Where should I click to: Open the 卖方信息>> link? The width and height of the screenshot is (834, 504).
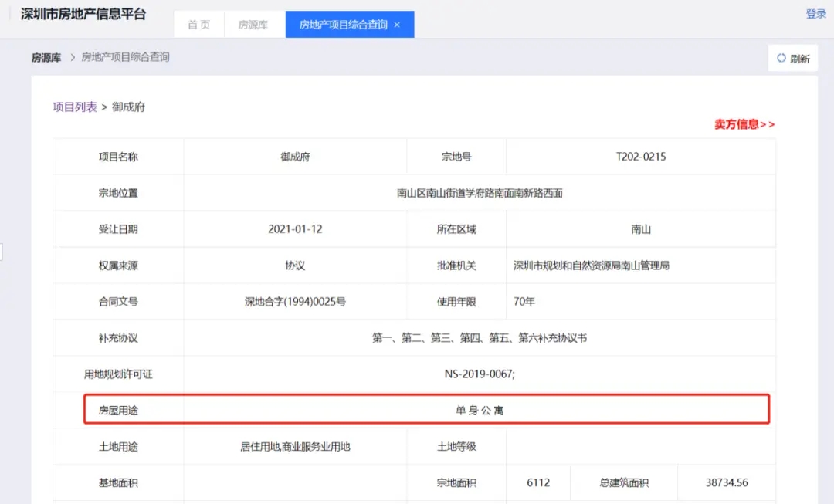pos(744,124)
